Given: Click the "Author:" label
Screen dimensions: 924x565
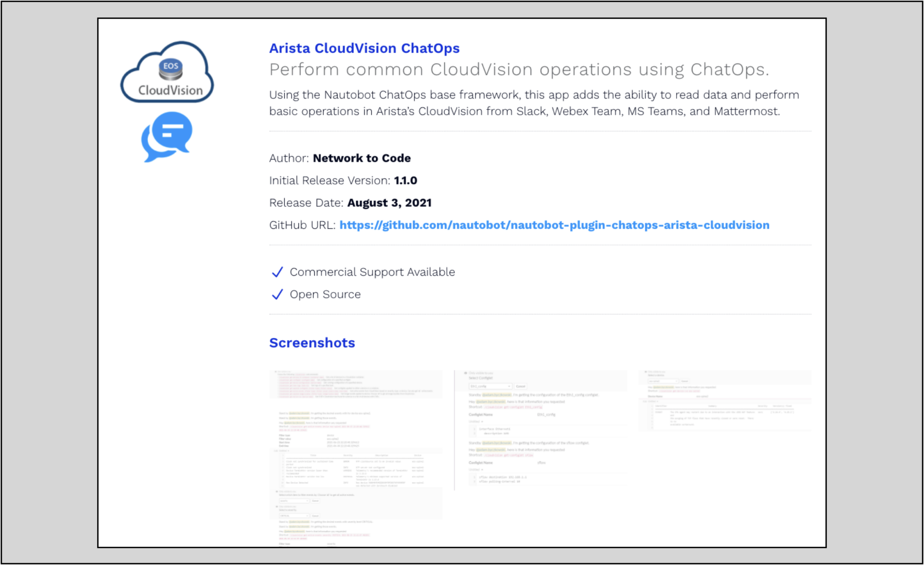Looking at the screenshot, I should coord(289,158).
